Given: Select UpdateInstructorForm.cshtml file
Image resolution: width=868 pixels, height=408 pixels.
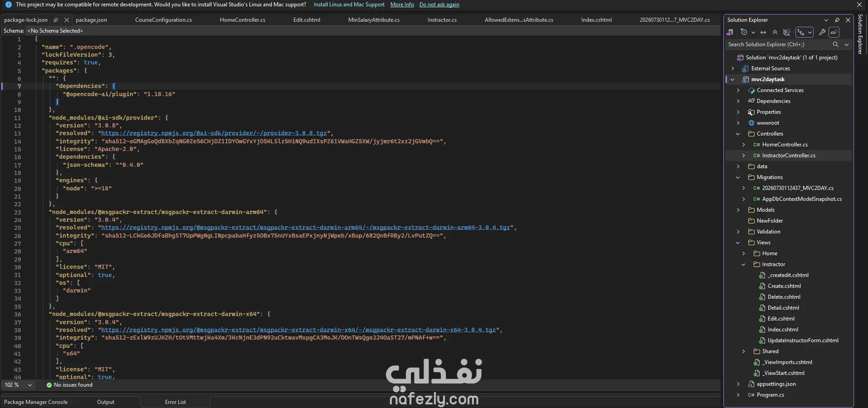Looking at the screenshot, I should (x=803, y=340).
